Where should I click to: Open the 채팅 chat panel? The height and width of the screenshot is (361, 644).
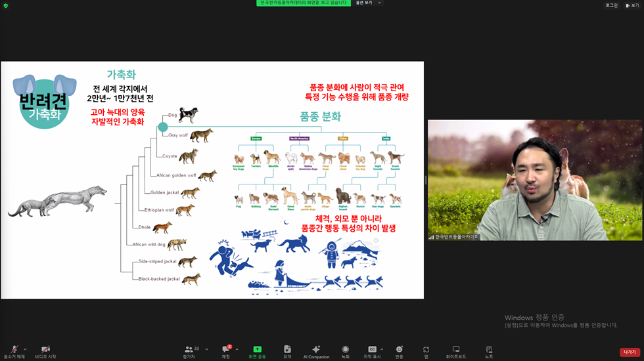tap(226, 352)
